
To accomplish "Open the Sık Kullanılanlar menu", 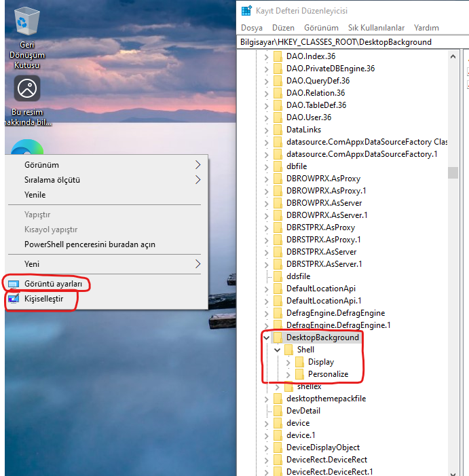I will pos(376,28).
